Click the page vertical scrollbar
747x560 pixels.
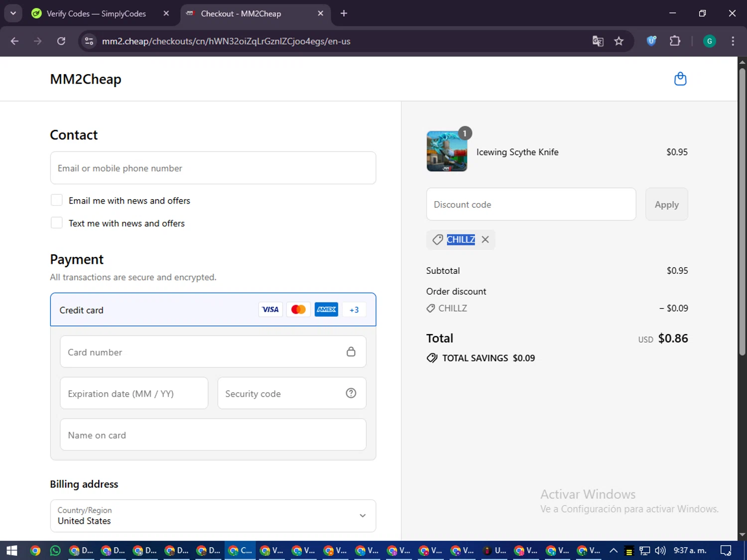[x=742, y=212]
